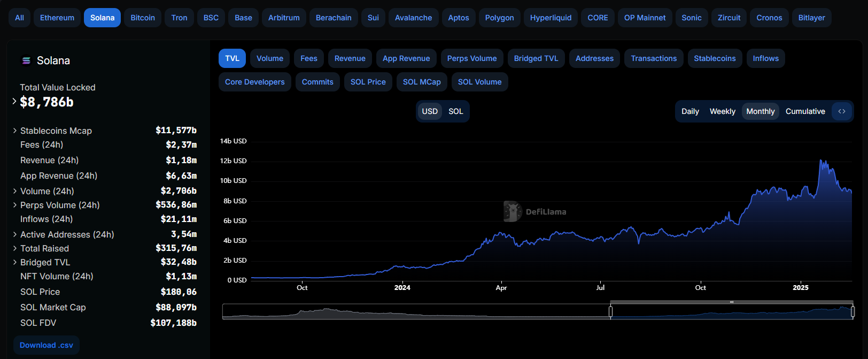View the Polygon chain tab
The height and width of the screenshot is (359, 868).
pyautogui.click(x=499, y=18)
